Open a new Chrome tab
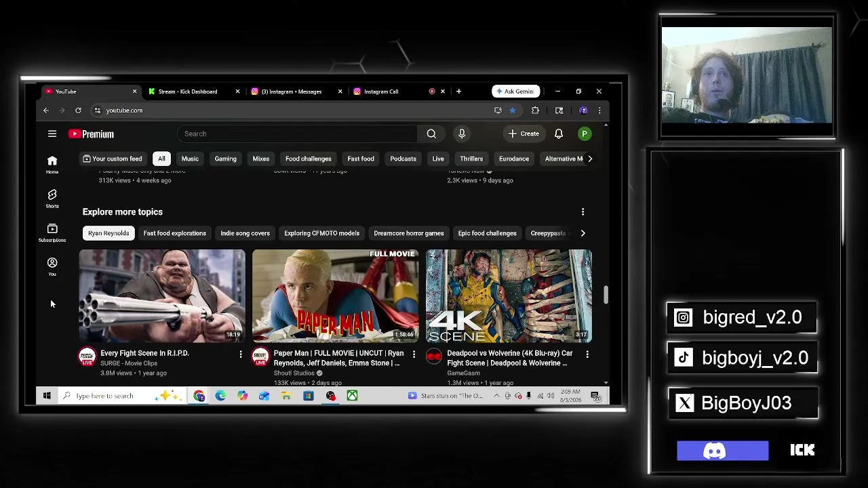Screen dimensions: 868x488 coord(458,91)
